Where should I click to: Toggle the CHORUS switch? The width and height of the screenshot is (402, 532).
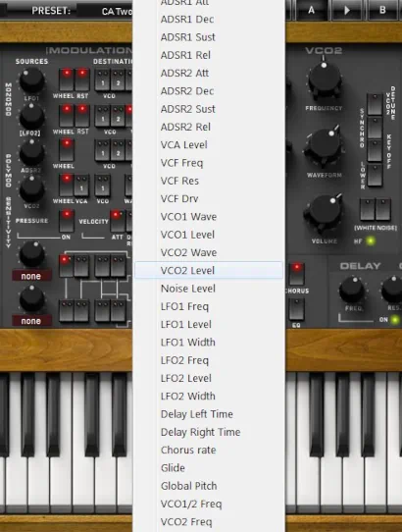click(296, 274)
